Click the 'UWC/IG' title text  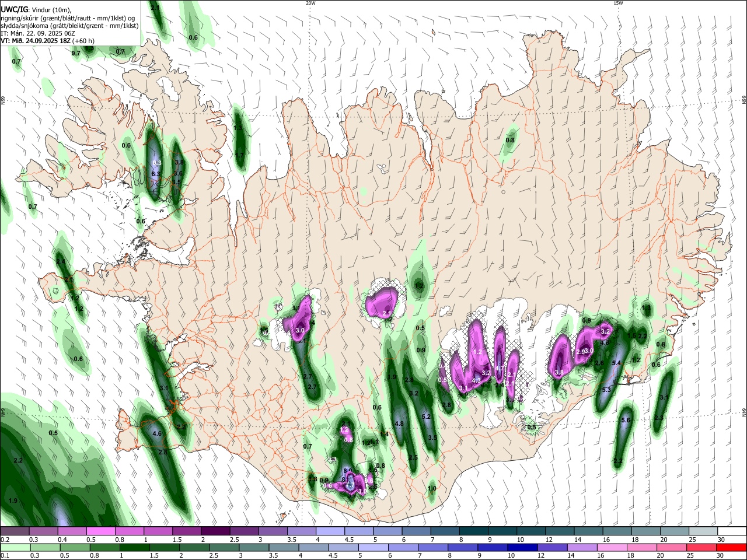[x=14, y=9]
